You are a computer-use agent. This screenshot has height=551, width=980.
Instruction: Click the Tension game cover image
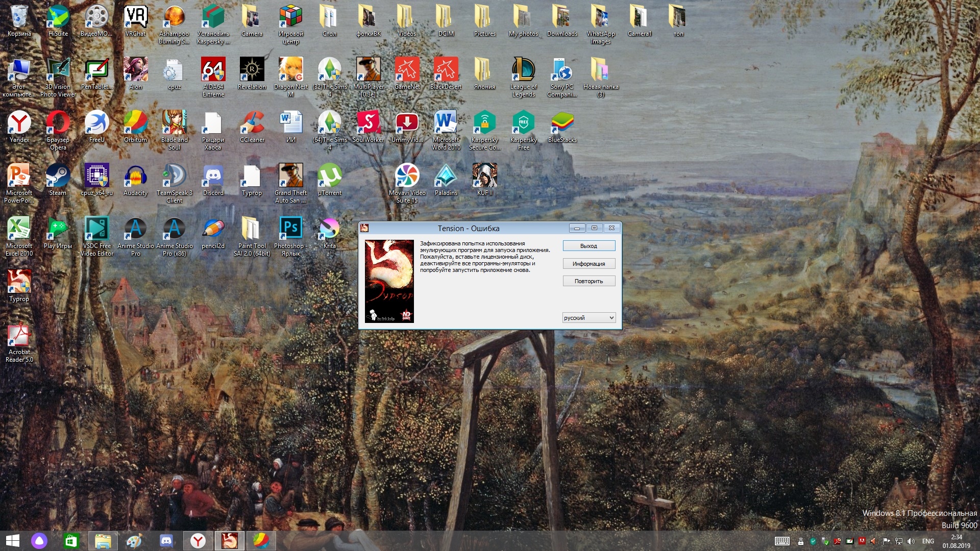(x=389, y=281)
